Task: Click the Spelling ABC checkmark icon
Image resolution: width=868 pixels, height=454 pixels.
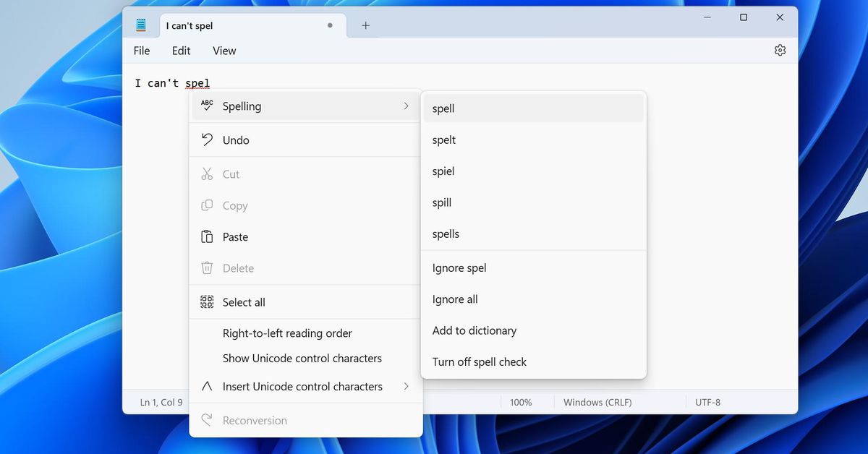Action: [207, 106]
